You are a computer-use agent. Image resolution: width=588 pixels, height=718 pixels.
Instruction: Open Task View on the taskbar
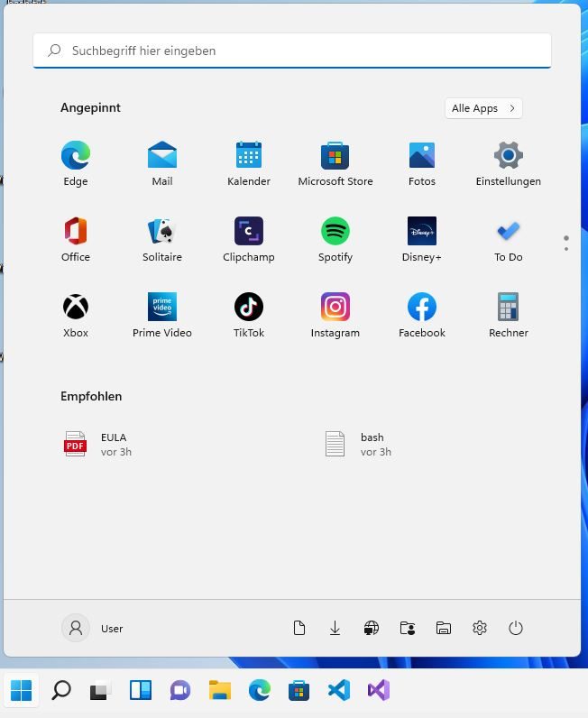point(100,690)
